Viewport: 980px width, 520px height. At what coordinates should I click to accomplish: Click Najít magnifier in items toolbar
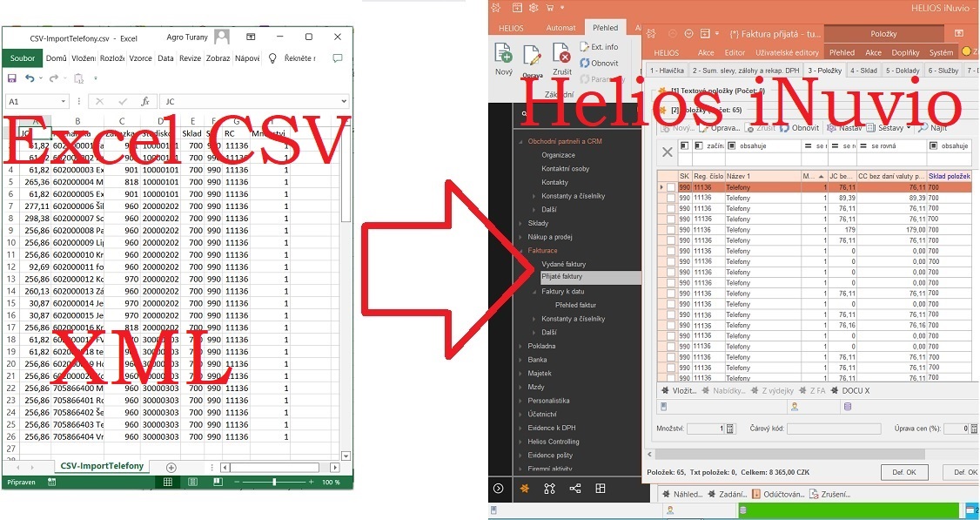pyautogui.click(x=923, y=128)
